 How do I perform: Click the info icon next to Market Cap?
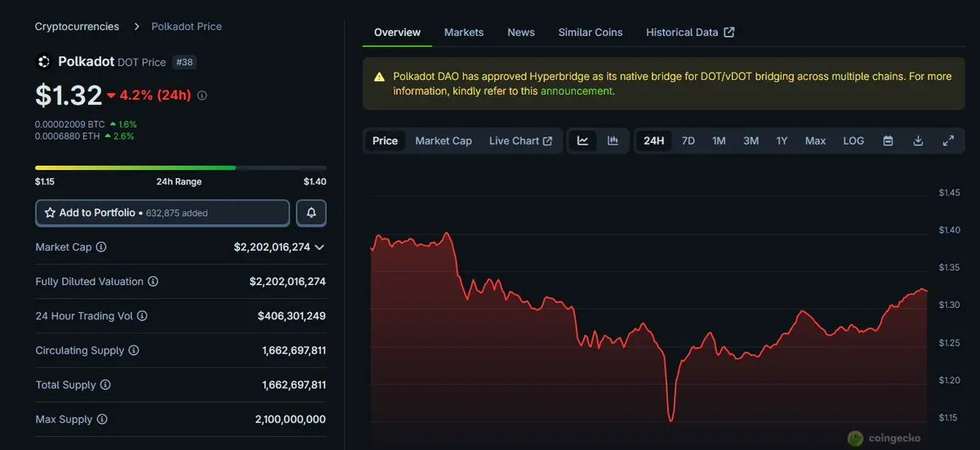(x=101, y=247)
